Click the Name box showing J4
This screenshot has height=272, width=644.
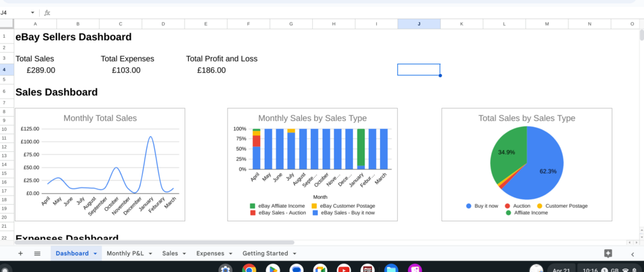coord(14,13)
